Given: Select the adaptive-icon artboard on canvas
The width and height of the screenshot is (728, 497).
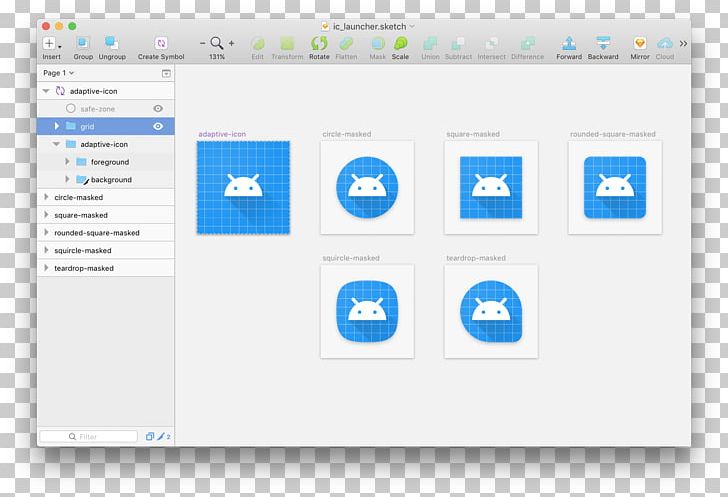Looking at the screenshot, I should click(243, 187).
